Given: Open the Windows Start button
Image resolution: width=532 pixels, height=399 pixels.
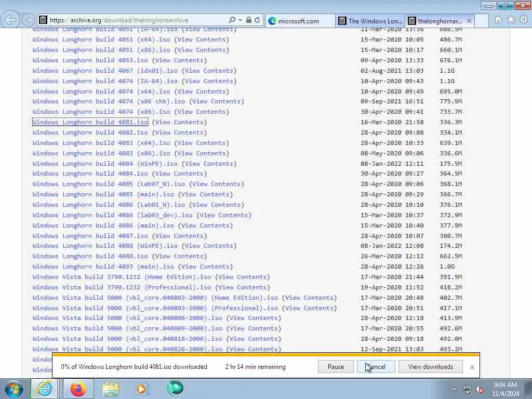Looking at the screenshot, I should (14, 389).
